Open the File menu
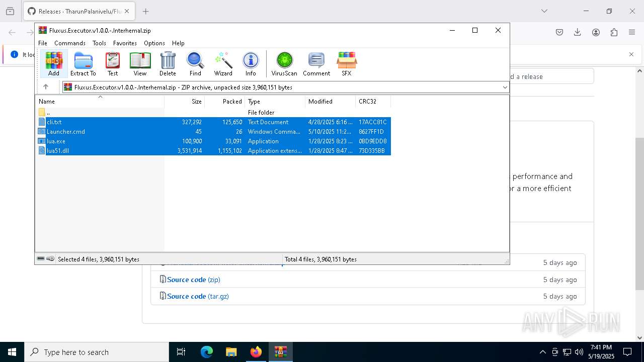This screenshot has height=362, width=644. 43,43
